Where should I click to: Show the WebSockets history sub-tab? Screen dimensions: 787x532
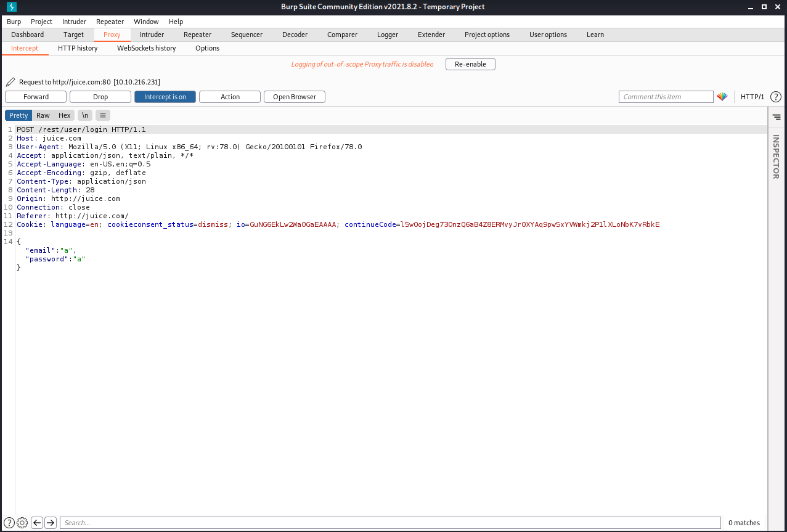[x=146, y=48]
